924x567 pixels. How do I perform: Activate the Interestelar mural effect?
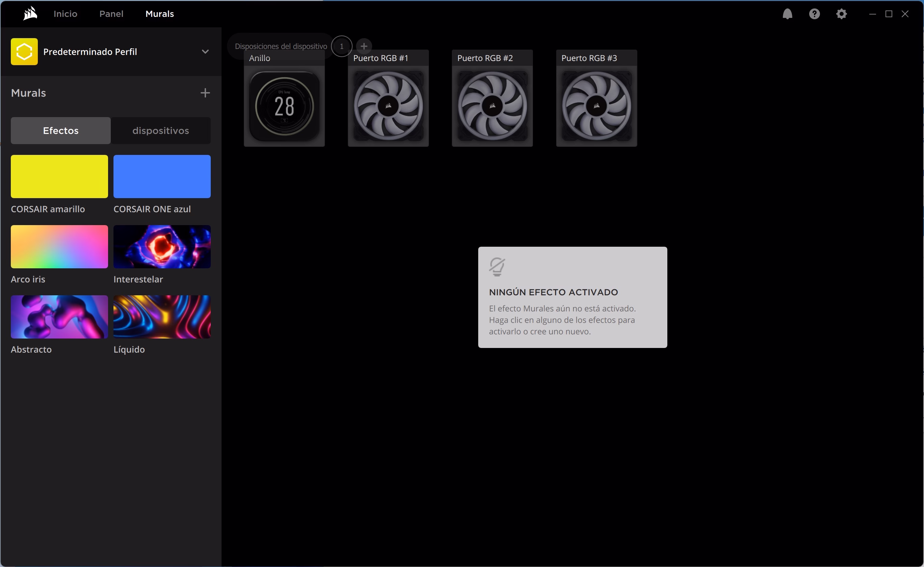click(x=162, y=246)
